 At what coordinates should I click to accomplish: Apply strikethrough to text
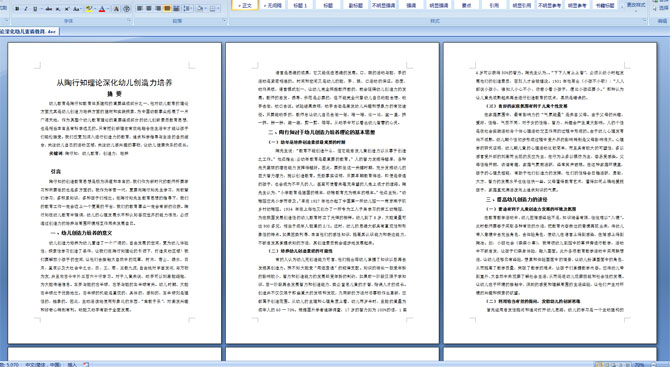[49, 9]
